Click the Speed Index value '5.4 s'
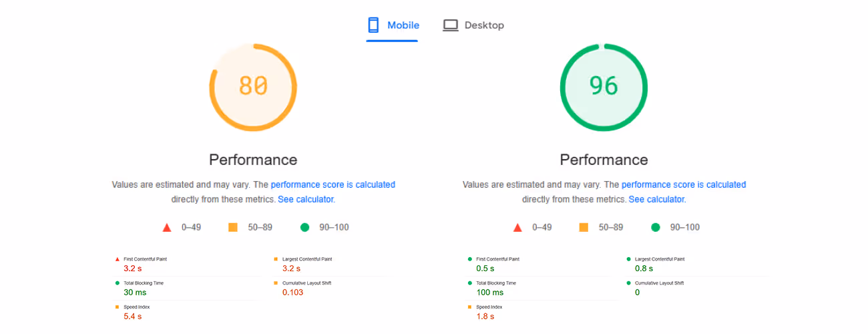Screen dimensions: 868x334 133,317
